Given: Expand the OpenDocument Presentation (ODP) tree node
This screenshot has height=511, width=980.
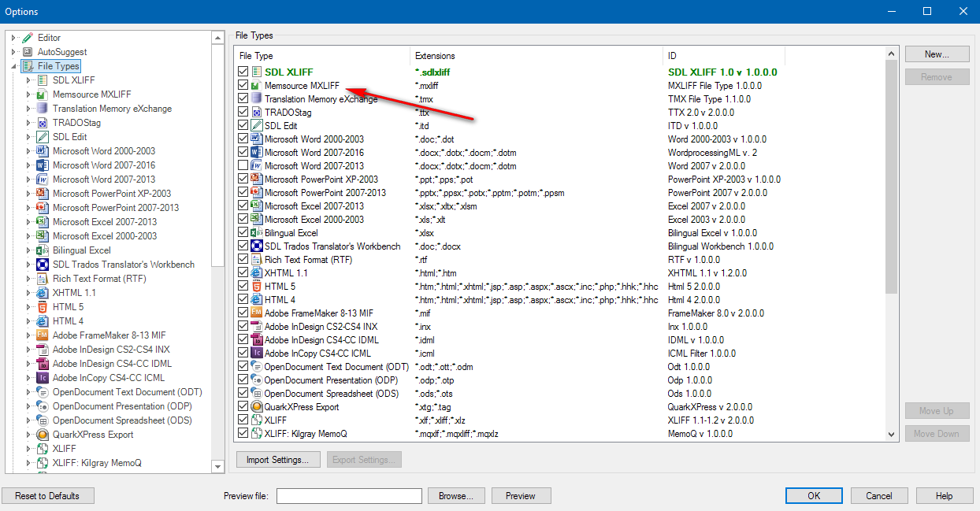Looking at the screenshot, I should [x=29, y=406].
